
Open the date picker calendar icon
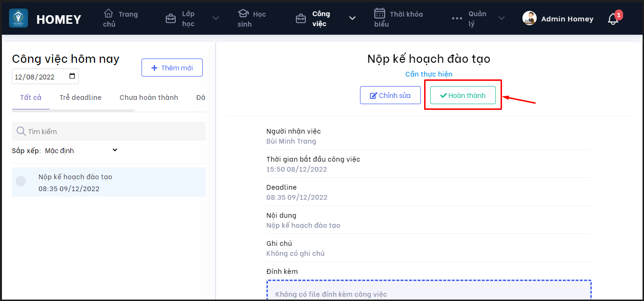point(72,77)
